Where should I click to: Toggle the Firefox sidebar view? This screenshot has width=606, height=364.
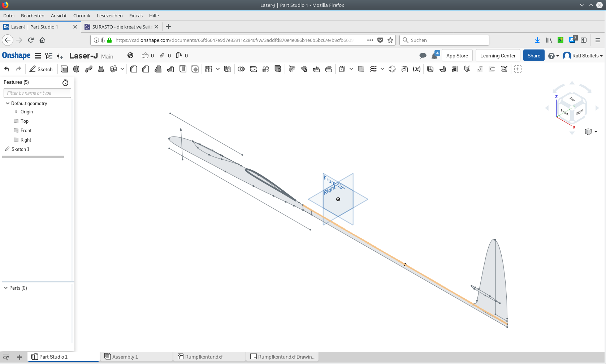(584, 40)
